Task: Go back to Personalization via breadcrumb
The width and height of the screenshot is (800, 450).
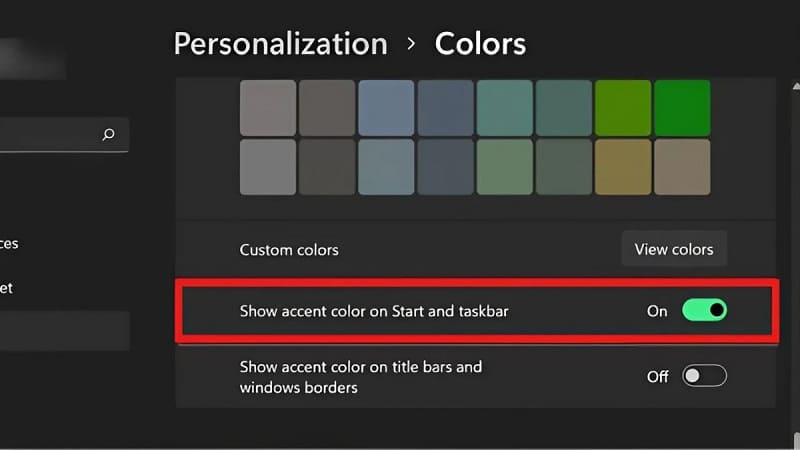Action: tap(280, 44)
